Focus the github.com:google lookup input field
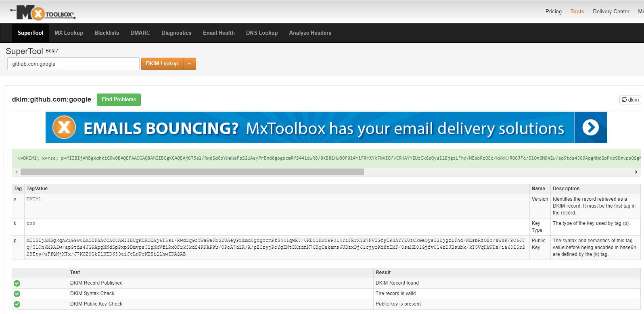Viewport: 644px width, 314px height. pos(73,64)
